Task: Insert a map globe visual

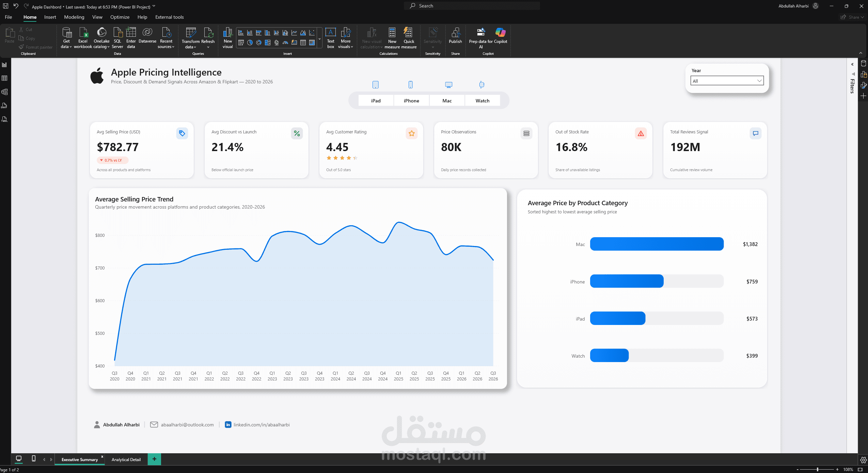Action: [276, 43]
